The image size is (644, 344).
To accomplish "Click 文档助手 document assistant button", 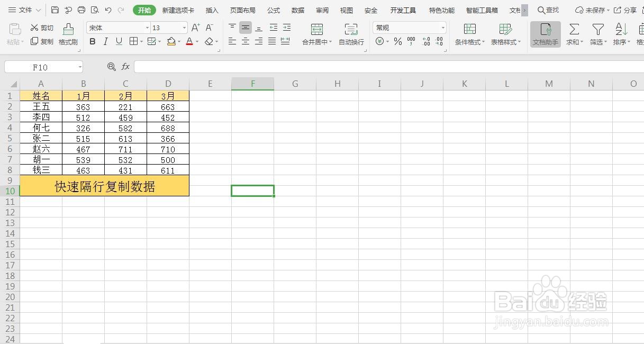I will (545, 34).
